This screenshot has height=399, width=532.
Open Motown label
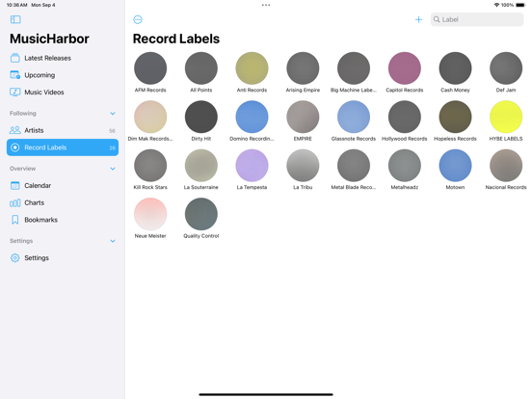click(455, 166)
